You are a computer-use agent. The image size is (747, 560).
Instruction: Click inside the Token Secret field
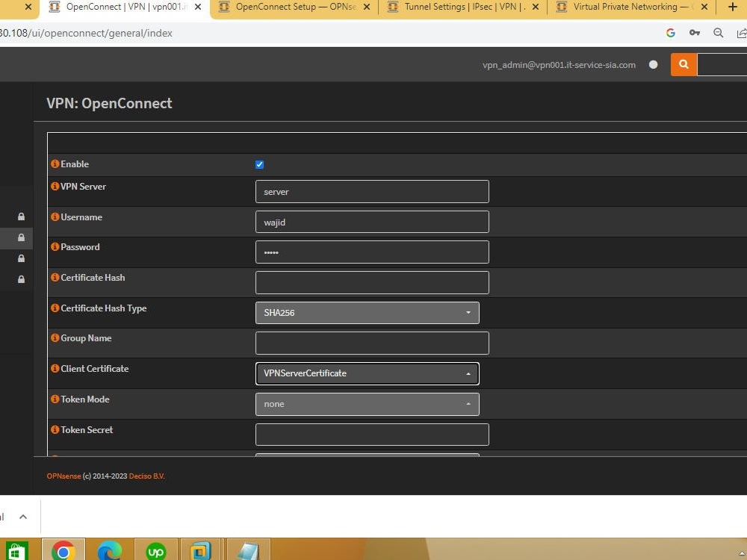pyautogui.click(x=371, y=434)
